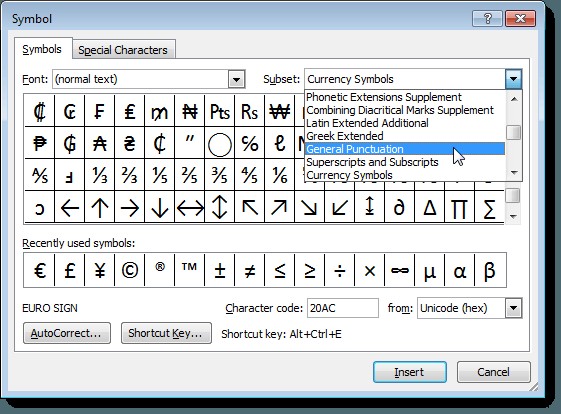
Task: Select the euro sign in recently used symbols
Action: 39,270
